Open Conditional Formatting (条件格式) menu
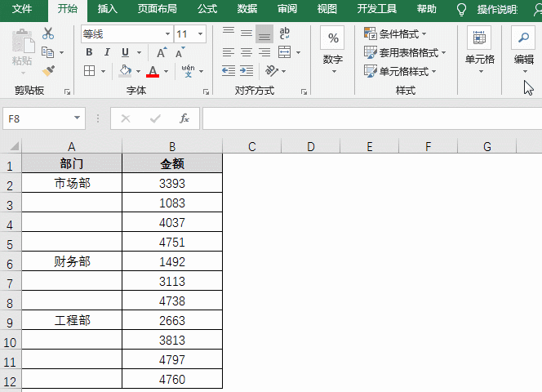 [395, 34]
